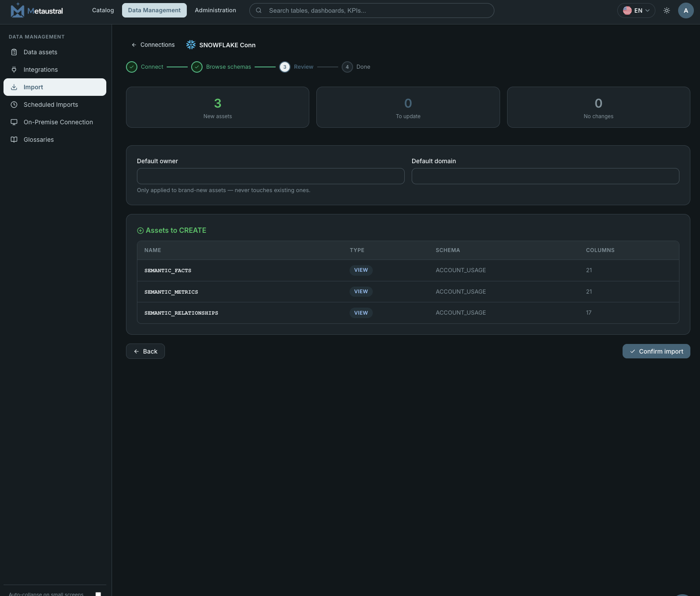Viewport: 700px width, 596px height.
Task: Toggle the light/dark theme sun icon
Action: coord(667,11)
